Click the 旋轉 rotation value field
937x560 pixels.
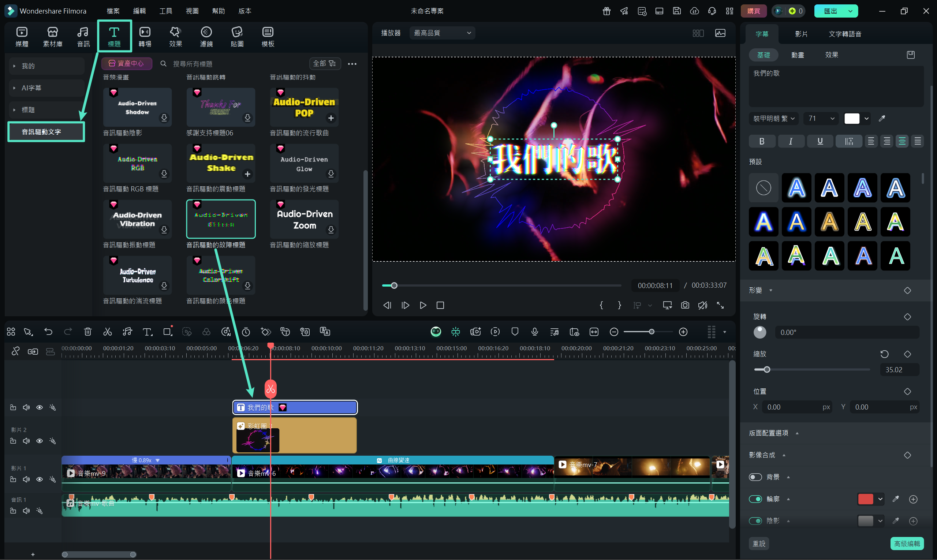[847, 332]
